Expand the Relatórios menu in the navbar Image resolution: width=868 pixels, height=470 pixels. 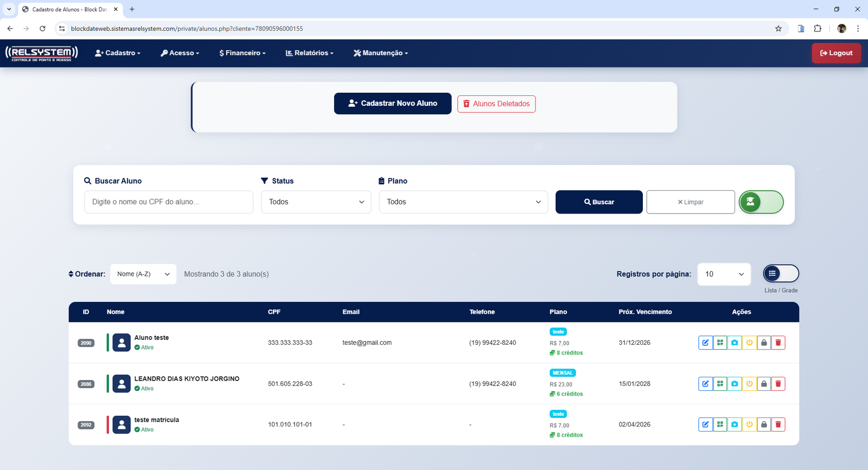pos(309,53)
